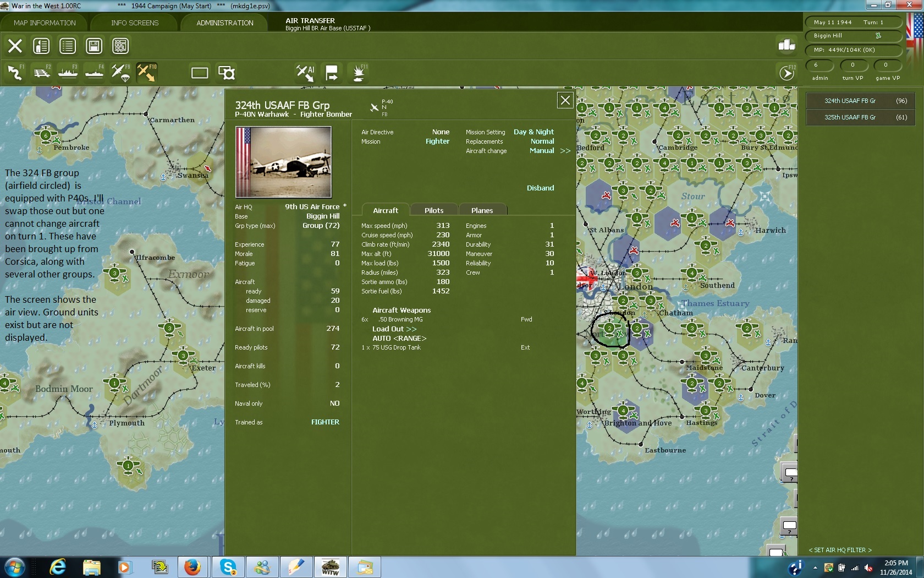Click the AI air mission plane icon
Viewport: 924px width, 578px height.
[x=305, y=73]
